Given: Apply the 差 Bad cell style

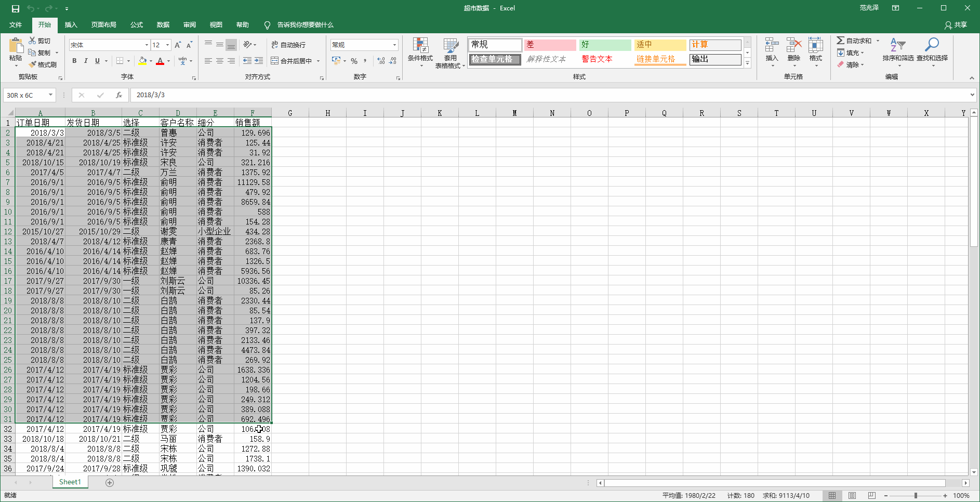Looking at the screenshot, I should pyautogui.click(x=550, y=45).
